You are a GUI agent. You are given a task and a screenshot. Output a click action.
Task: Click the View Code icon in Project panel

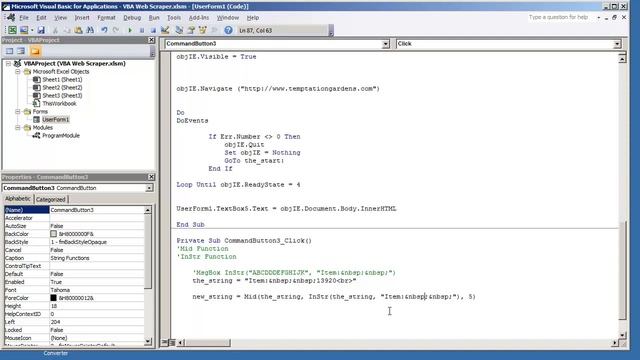click(x=9, y=51)
